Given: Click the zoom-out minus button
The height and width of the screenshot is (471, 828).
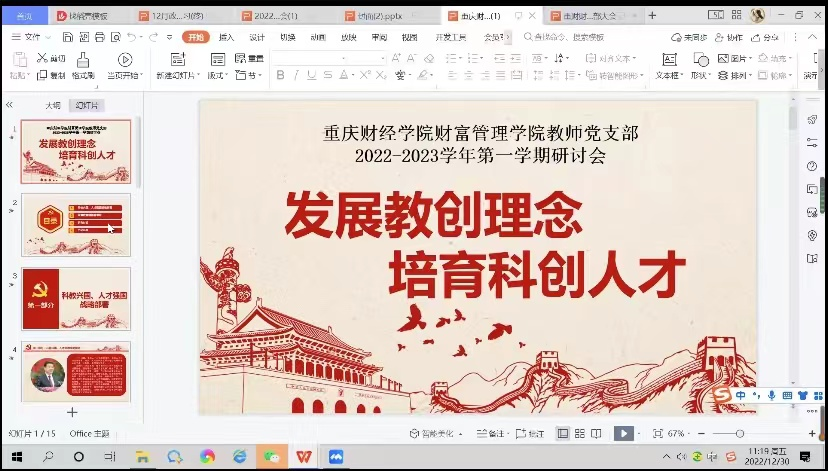Looking at the screenshot, I should (x=701, y=434).
